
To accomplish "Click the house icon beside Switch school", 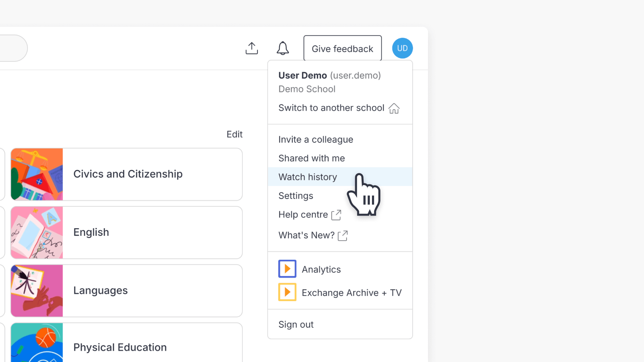I will (x=394, y=108).
